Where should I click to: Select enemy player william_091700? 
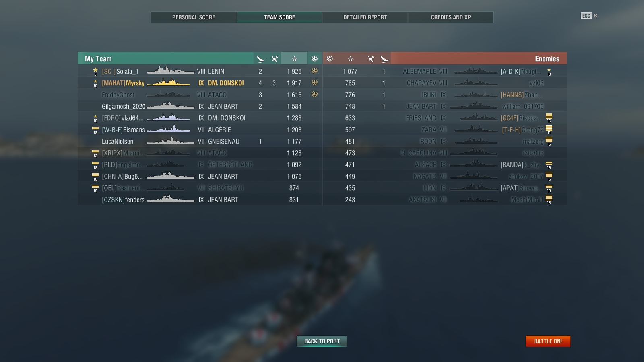click(523, 106)
